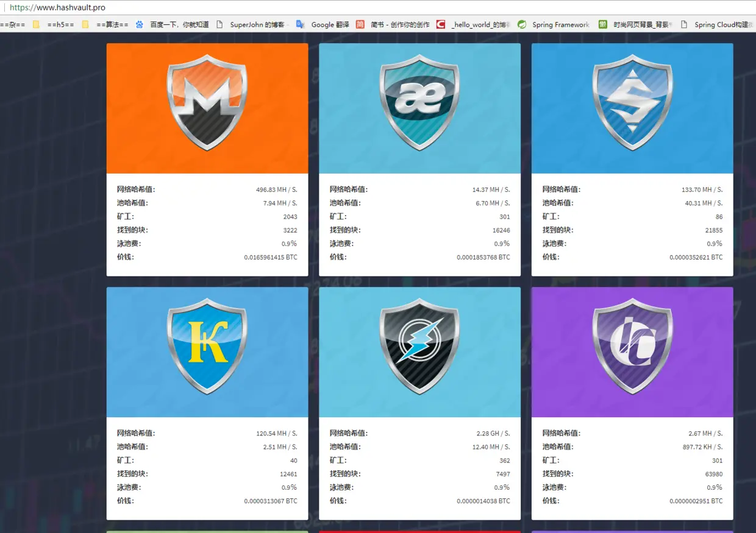
Task: Select the 6.70 MH / S. pool hashrate value
Action: tap(493, 203)
